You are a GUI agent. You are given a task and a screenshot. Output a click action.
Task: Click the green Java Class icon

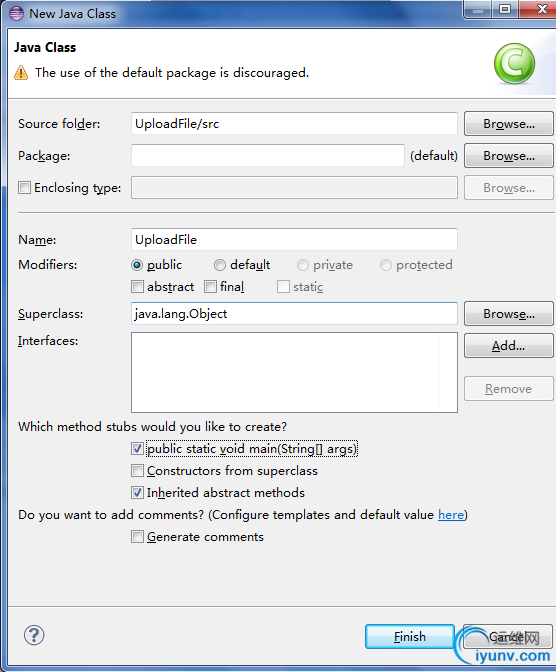(x=514, y=63)
